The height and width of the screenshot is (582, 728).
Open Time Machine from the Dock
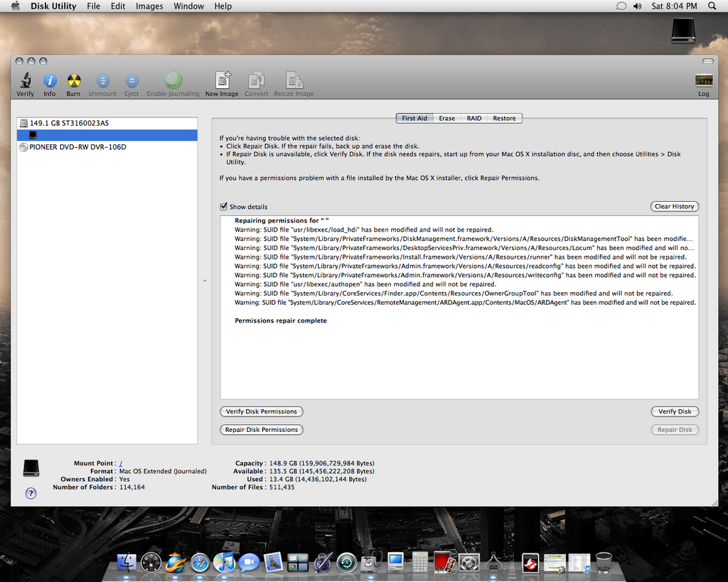pos(347,563)
